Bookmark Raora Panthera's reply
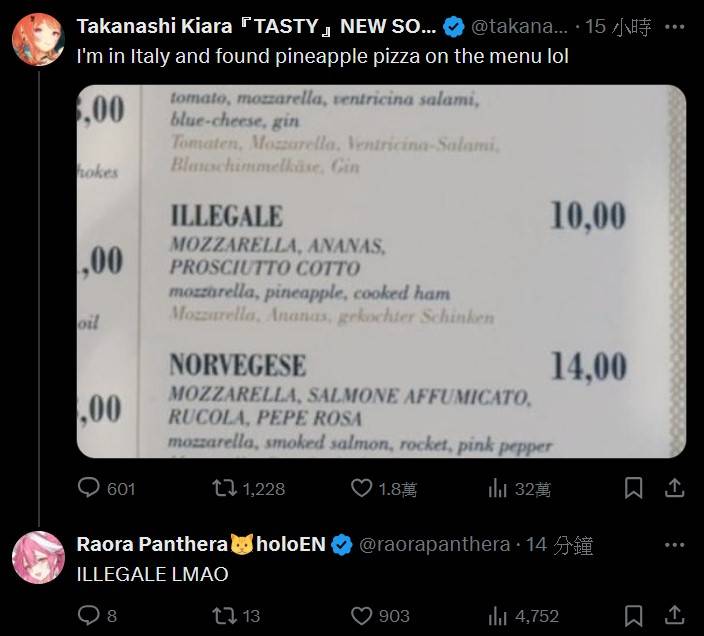The image size is (704, 636). tap(633, 616)
